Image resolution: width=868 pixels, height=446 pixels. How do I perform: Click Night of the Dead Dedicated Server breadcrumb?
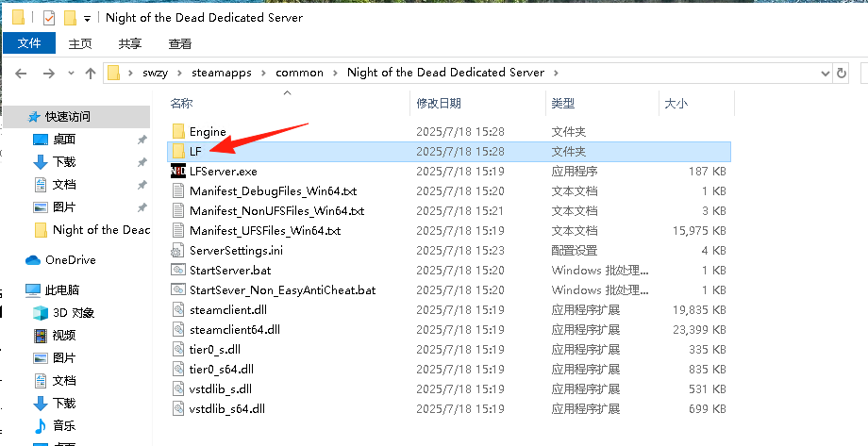445,73
